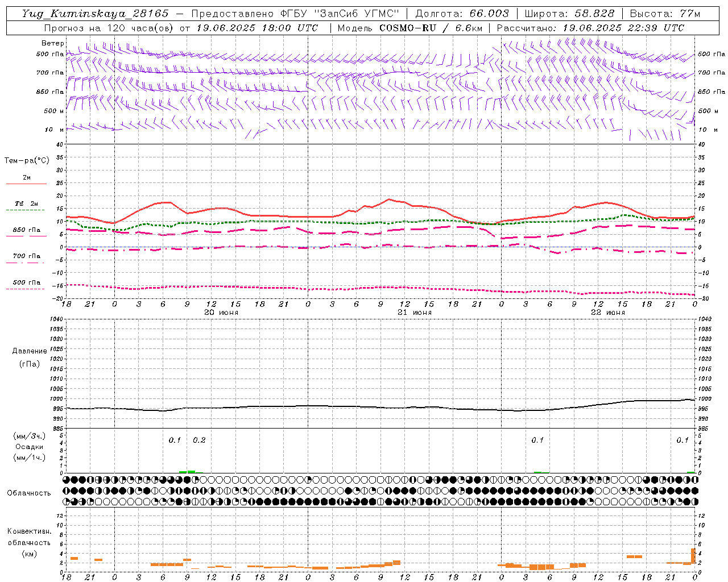Click the 20 июня date label
The image size is (728, 582).
[221, 313]
